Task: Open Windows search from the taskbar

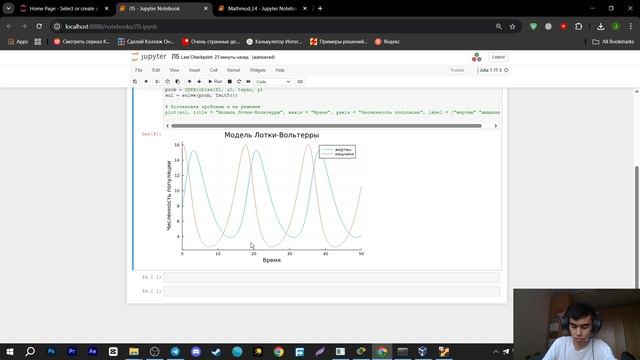Action: [x=30, y=351]
